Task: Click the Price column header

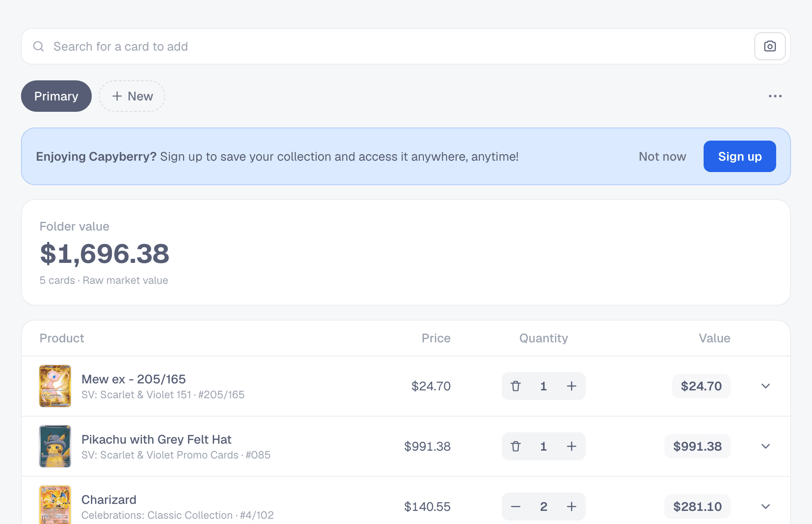Action: 436,338
